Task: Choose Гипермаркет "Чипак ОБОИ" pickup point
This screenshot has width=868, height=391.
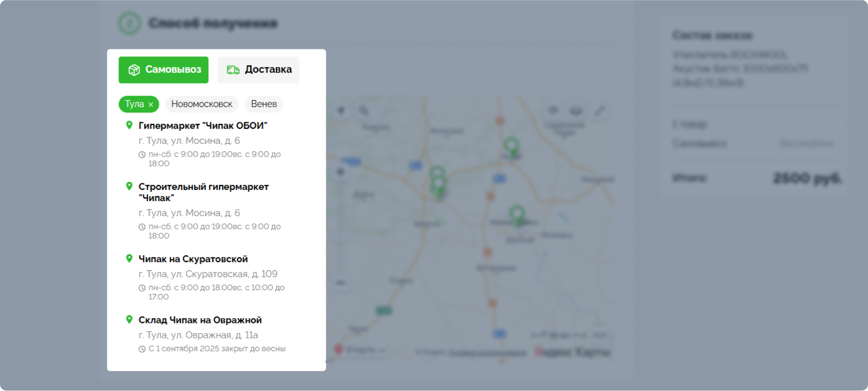Action: click(x=203, y=126)
